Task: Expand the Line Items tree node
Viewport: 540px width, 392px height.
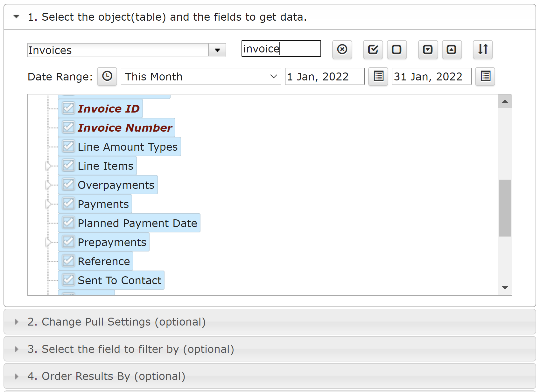Action: point(48,166)
